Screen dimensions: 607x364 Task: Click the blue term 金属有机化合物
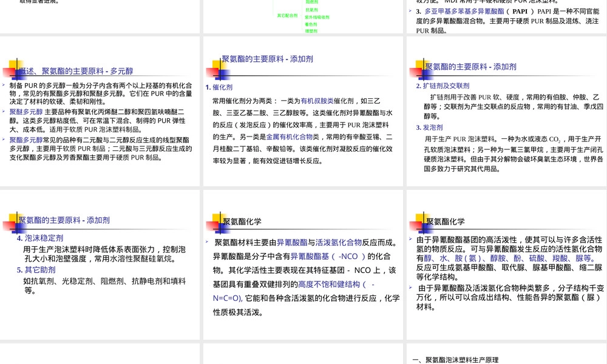click(289, 137)
